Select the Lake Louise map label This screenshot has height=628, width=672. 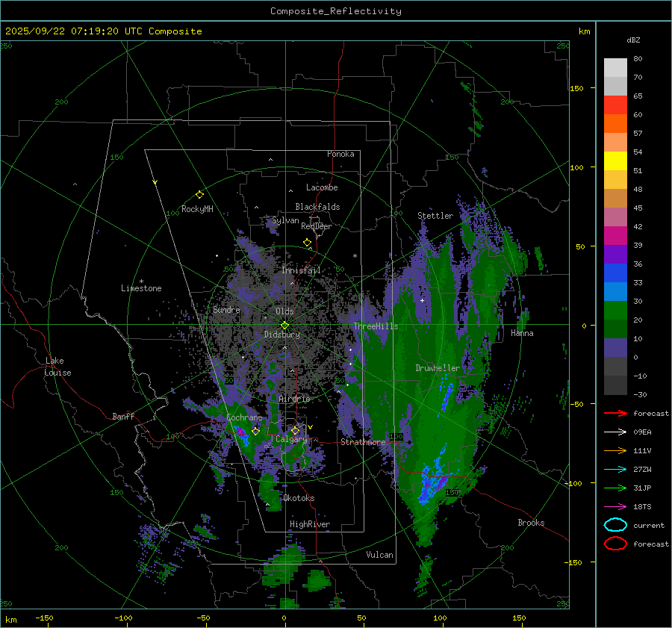[58, 367]
